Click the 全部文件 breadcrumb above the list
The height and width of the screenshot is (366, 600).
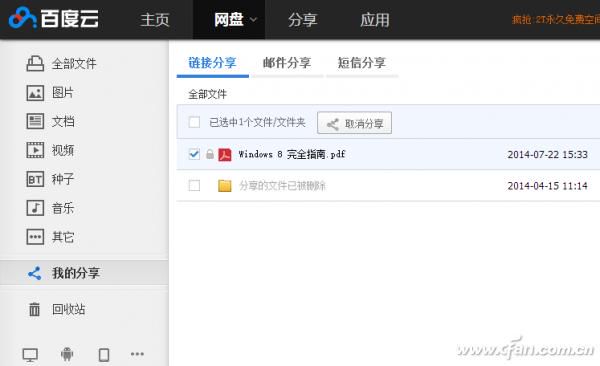[x=207, y=94]
